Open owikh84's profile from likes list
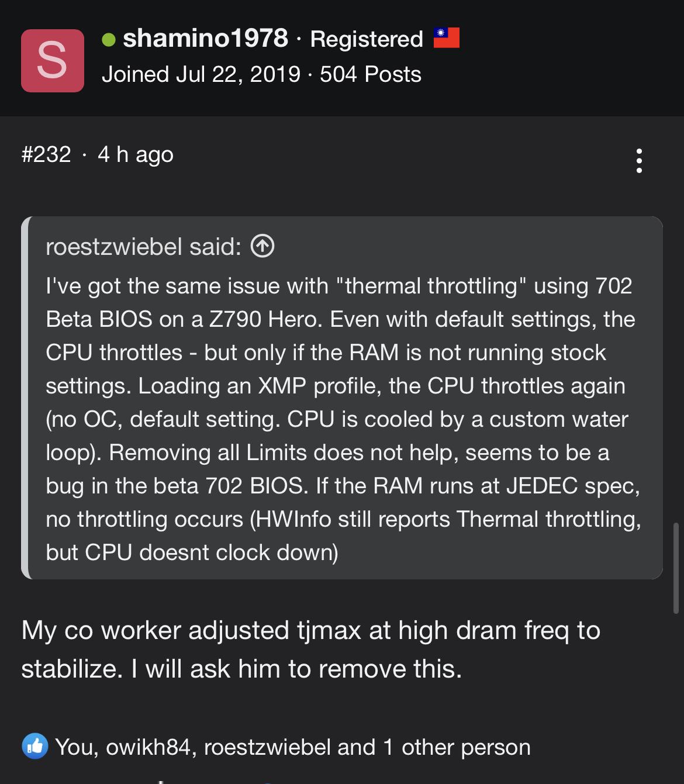684x784 pixels. pos(150,747)
